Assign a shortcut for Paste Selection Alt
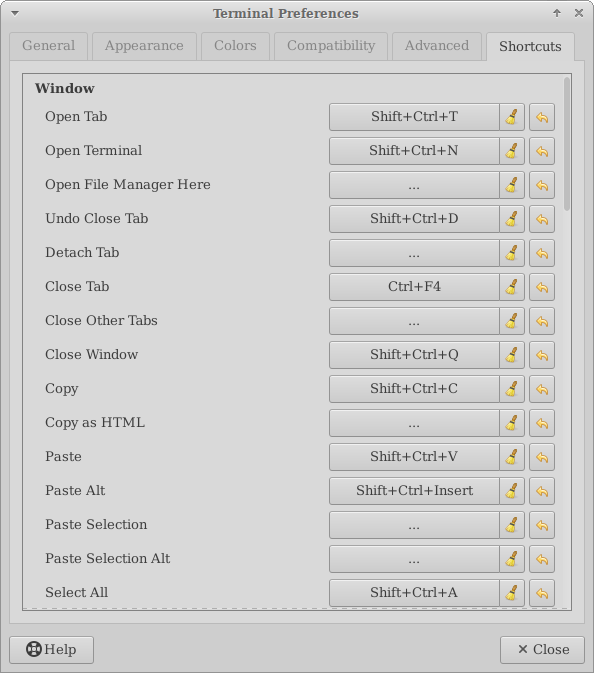 pyautogui.click(x=414, y=559)
